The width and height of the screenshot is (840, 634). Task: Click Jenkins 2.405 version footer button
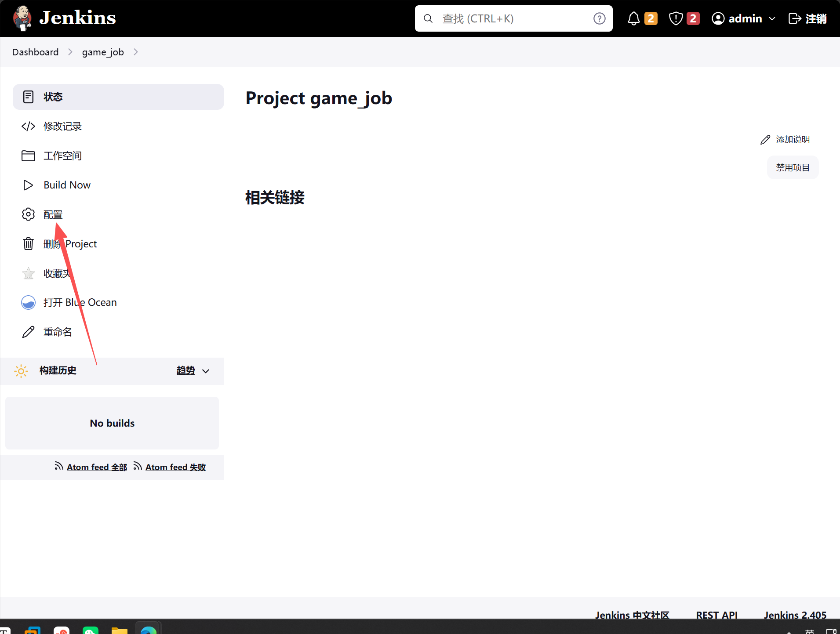(x=795, y=615)
